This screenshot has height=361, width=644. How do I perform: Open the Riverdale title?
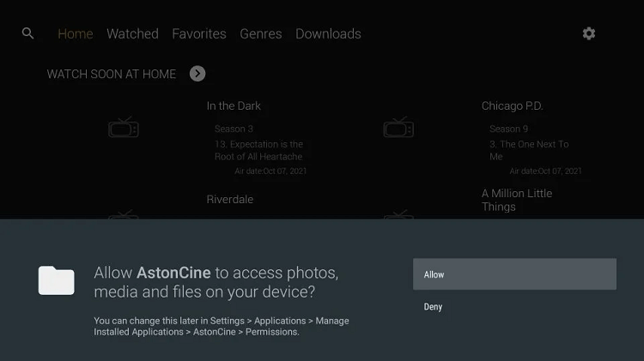tap(229, 200)
